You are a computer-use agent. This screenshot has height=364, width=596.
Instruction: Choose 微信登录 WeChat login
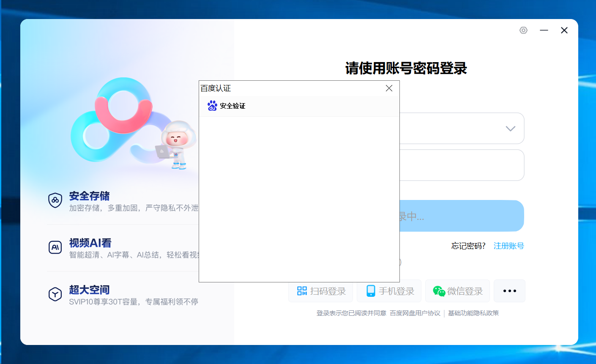tap(458, 291)
